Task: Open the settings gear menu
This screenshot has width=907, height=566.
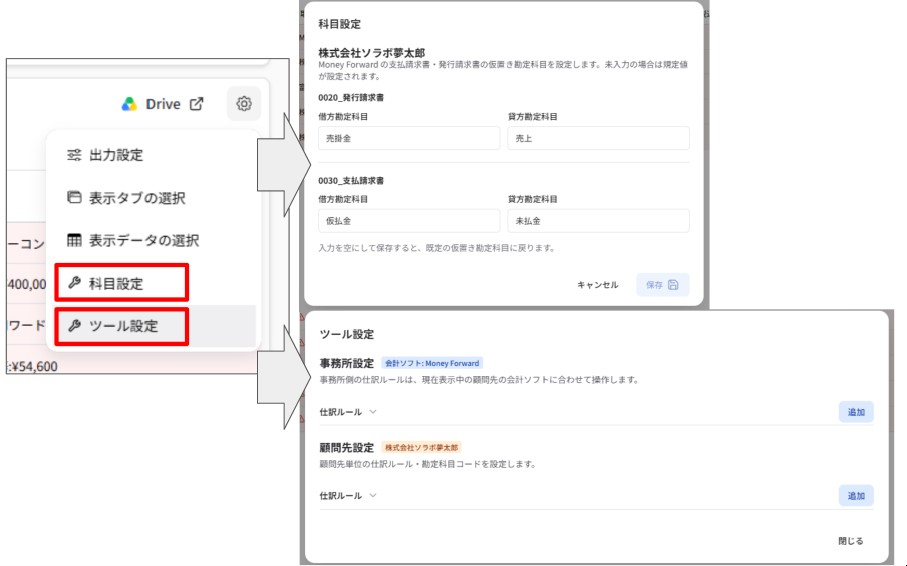Action: pos(244,104)
